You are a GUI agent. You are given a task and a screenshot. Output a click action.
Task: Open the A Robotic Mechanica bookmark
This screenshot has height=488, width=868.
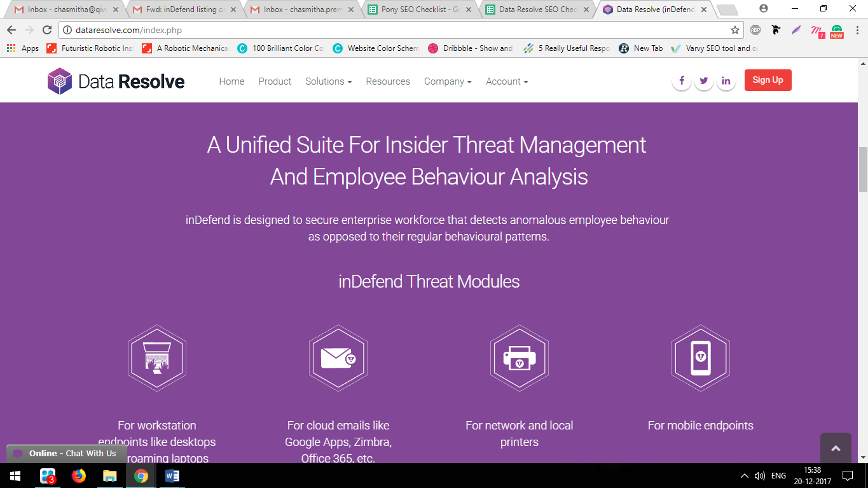click(186, 48)
